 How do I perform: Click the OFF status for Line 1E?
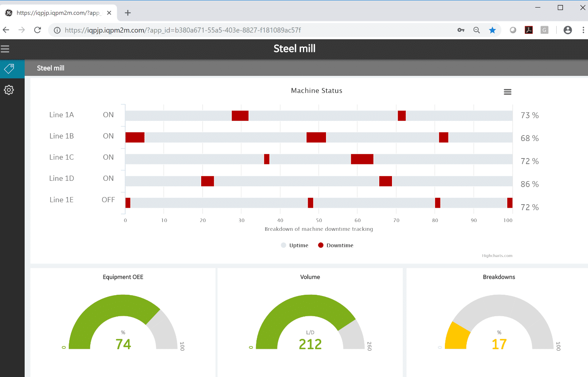pos(108,199)
